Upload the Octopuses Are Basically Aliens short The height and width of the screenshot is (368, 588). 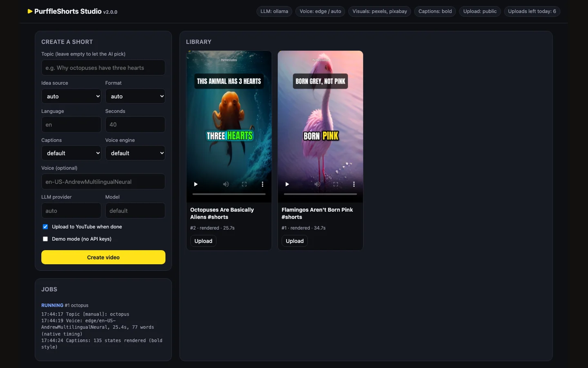point(203,241)
